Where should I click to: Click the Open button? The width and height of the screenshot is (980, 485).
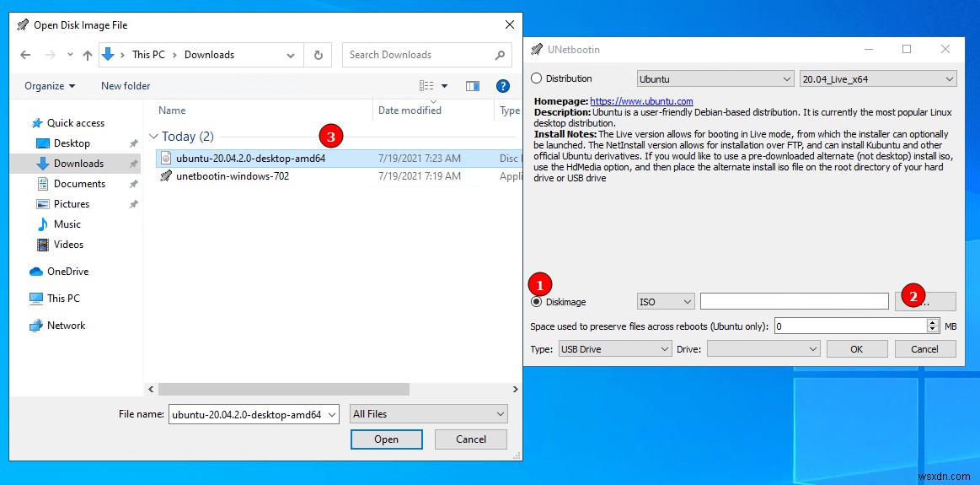click(386, 439)
